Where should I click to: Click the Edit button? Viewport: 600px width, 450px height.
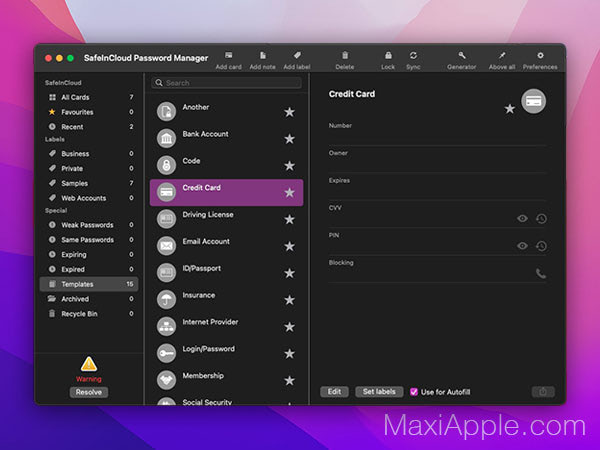334,392
